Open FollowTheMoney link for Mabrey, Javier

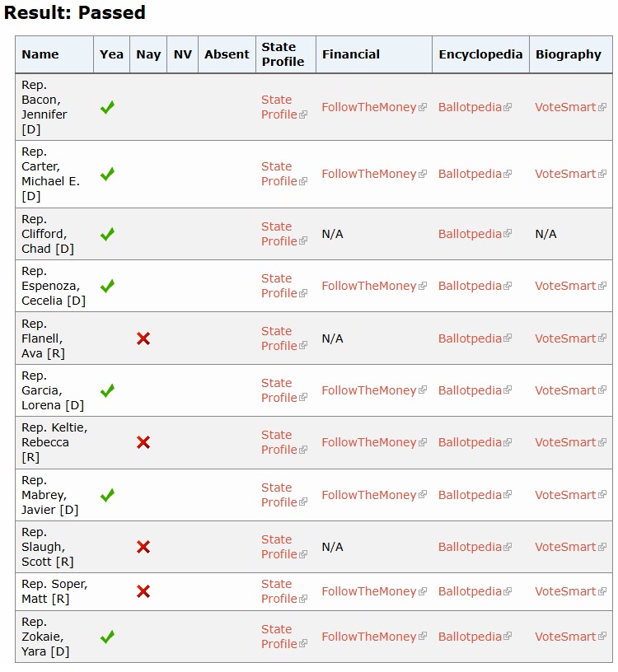pyautogui.click(x=374, y=495)
